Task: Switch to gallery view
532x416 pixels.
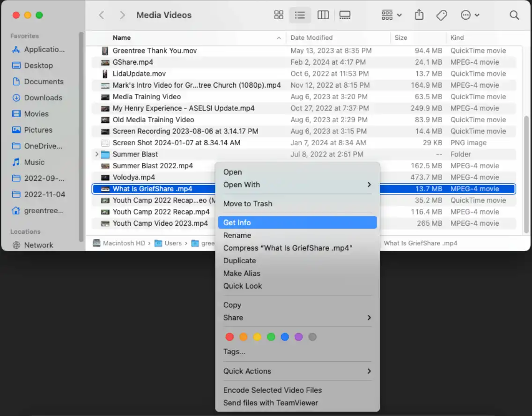Action: (345, 15)
